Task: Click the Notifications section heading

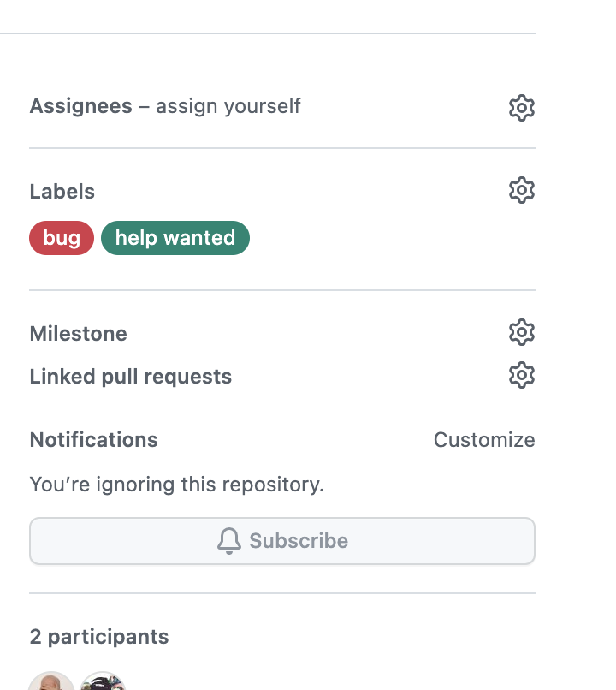Action: tap(93, 439)
